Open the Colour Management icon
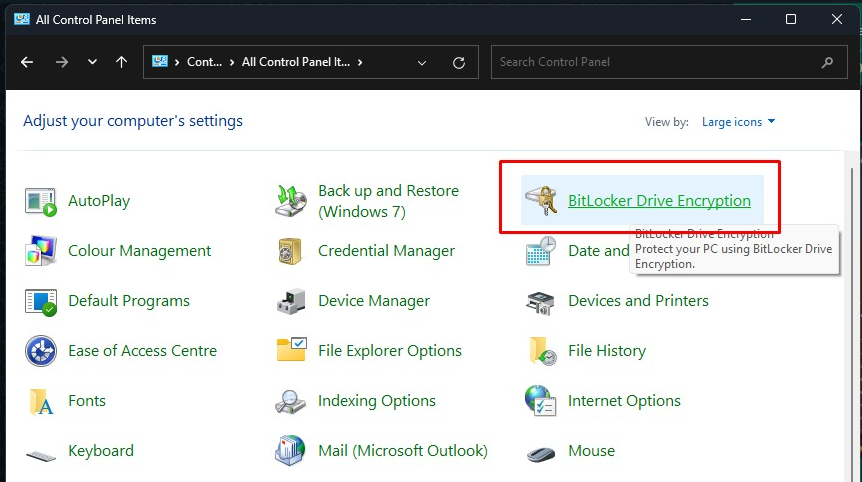 click(41, 251)
